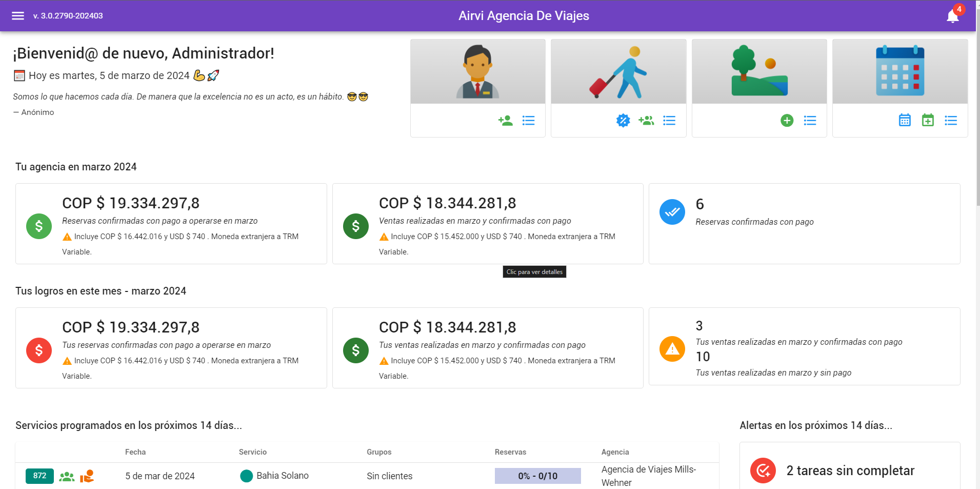The image size is (980, 489).
Task: Open list icon in traveler card
Action: [x=669, y=121]
